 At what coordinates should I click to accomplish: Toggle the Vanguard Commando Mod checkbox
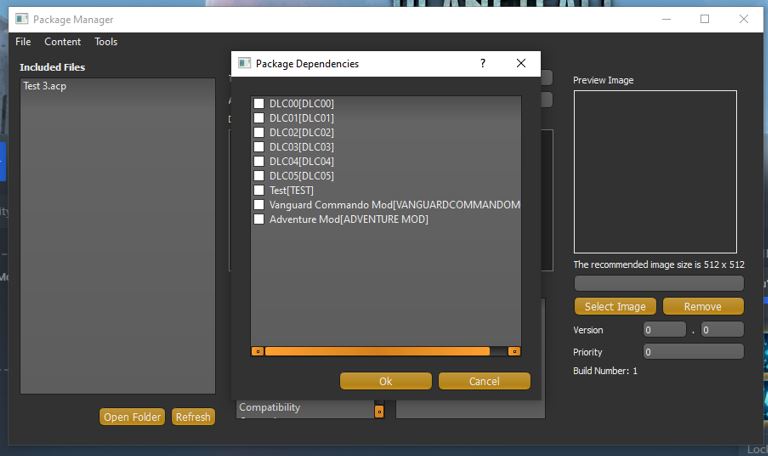click(x=259, y=205)
